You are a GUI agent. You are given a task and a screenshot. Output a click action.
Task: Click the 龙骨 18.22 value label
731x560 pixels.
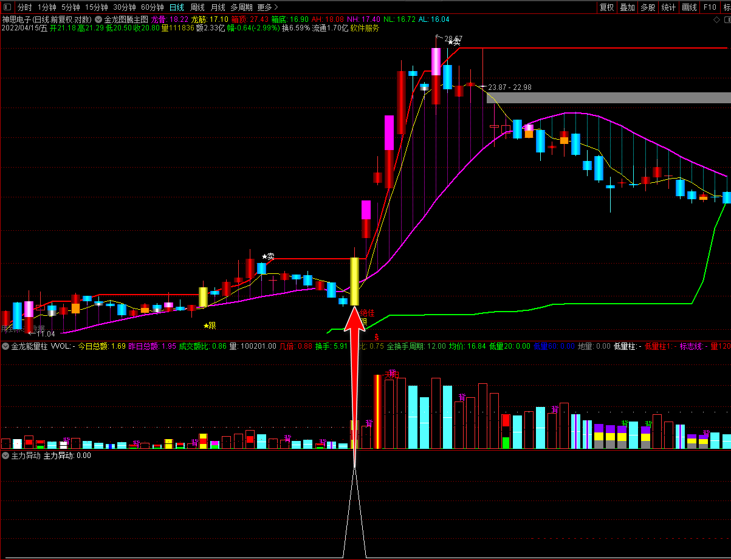tap(170, 19)
